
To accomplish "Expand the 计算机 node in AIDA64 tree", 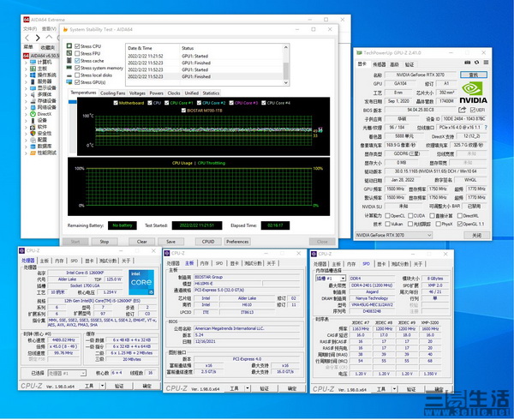I will coord(24,62).
